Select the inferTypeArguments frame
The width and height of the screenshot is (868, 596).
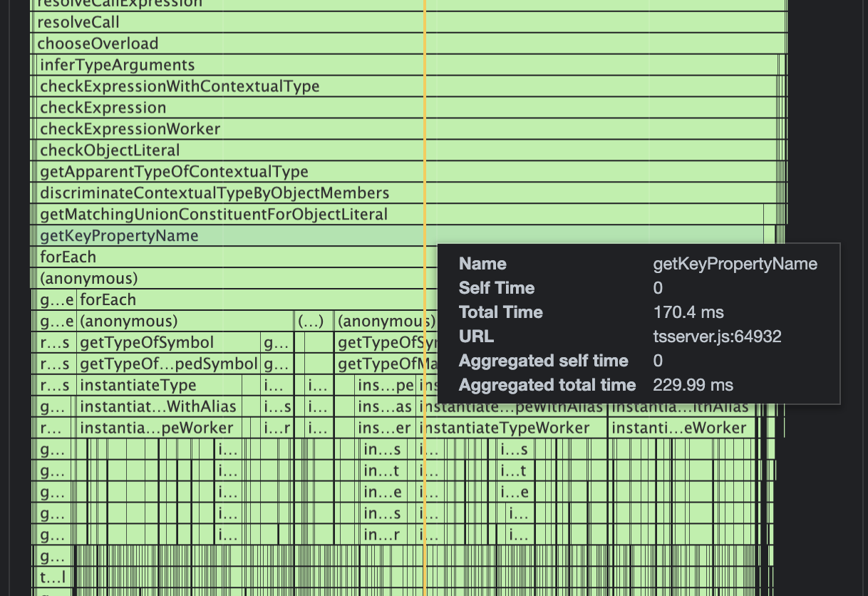pyautogui.click(x=214, y=65)
